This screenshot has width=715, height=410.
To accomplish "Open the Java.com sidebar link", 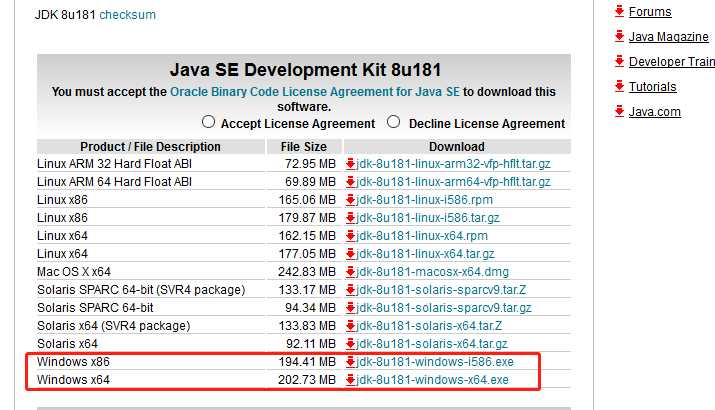I will click(x=655, y=112).
